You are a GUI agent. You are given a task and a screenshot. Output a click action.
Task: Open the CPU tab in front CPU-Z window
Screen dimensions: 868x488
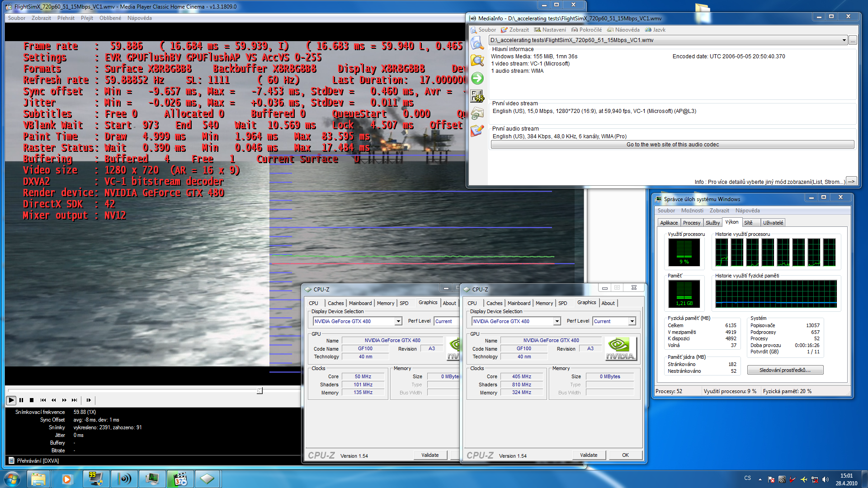472,303
